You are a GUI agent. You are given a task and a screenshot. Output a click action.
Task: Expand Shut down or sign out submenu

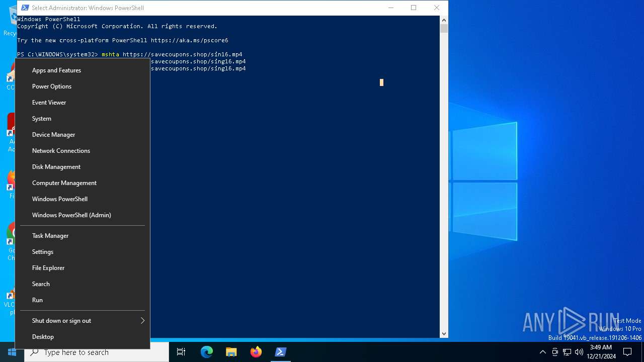pyautogui.click(x=83, y=321)
